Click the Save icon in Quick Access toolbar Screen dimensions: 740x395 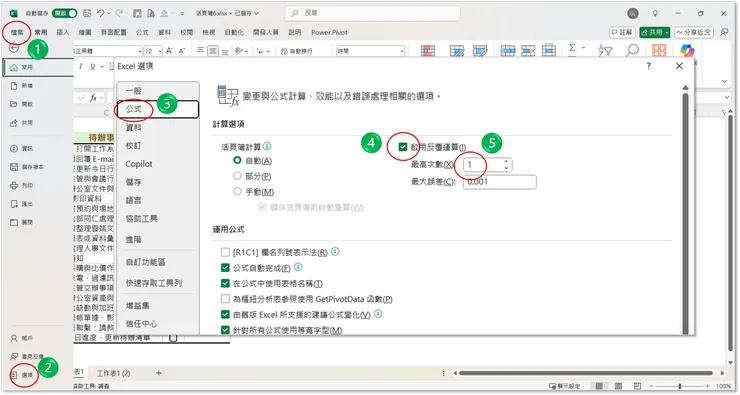pyautogui.click(x=87, y=13)
